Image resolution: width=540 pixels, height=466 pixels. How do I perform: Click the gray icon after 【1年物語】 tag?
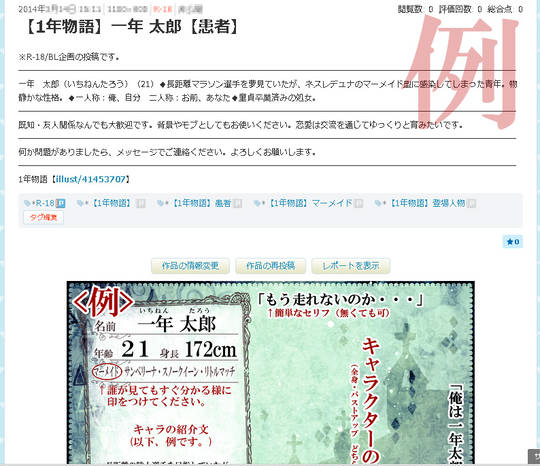[141, 204]
